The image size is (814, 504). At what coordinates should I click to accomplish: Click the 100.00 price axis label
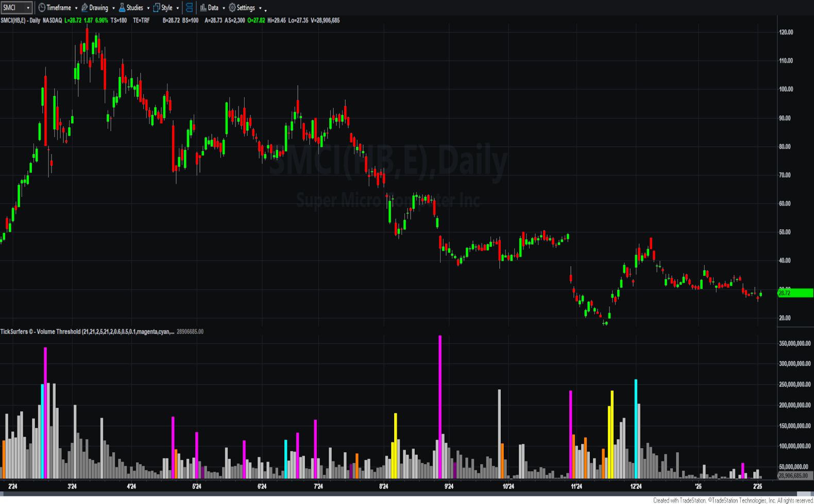point(786,90)
